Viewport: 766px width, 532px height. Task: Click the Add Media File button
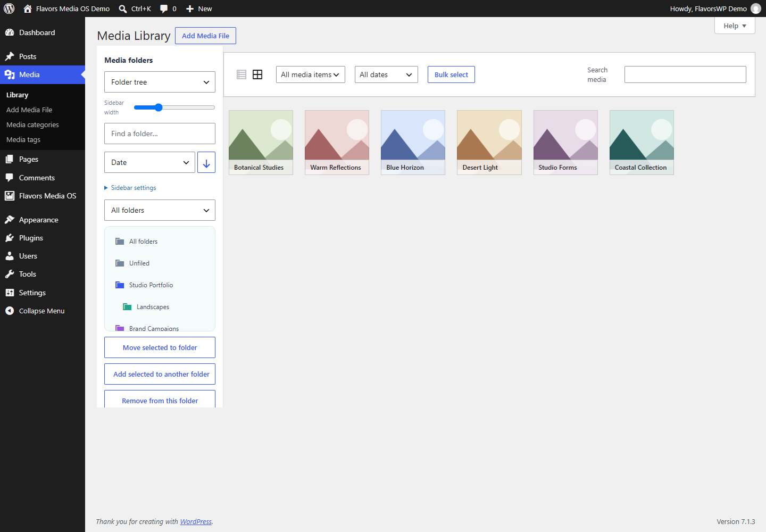[205, 36]
